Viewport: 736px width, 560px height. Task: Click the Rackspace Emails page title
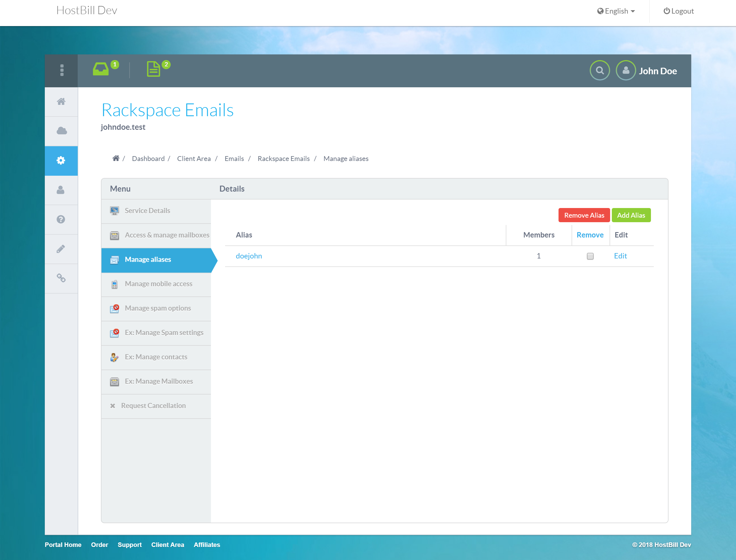[x=167, y=110]
